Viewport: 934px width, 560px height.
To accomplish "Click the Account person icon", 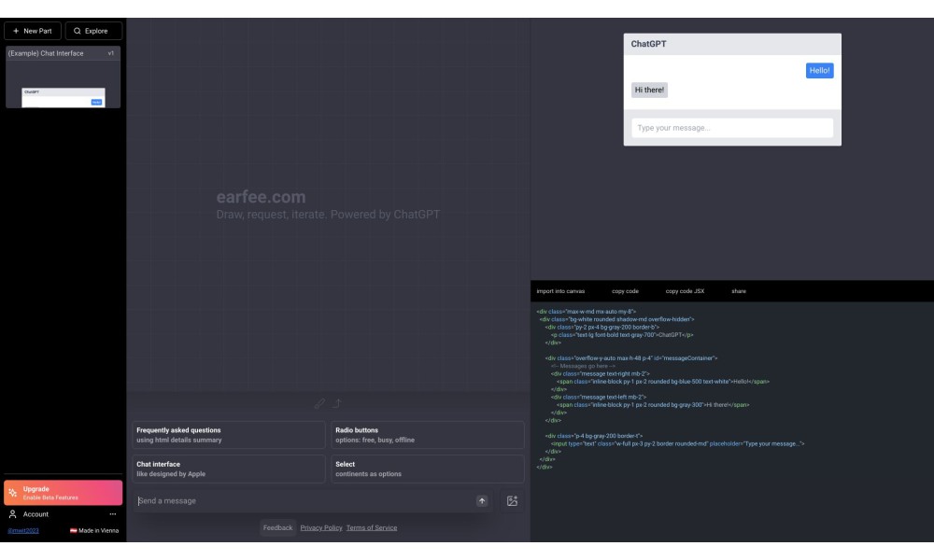I will pyautogui.click(x=12, y=514).
